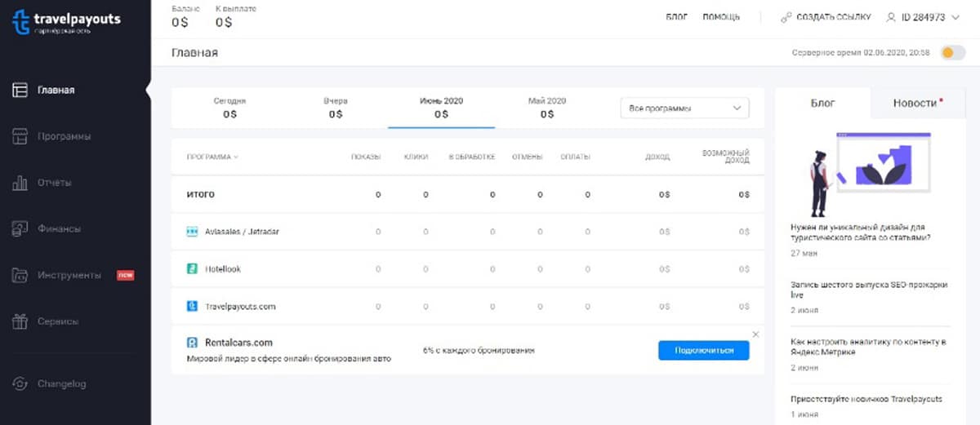Close the Rentalcars.com promo banner
Viewport: 980px width, 425px height.
tap(755, 334)
